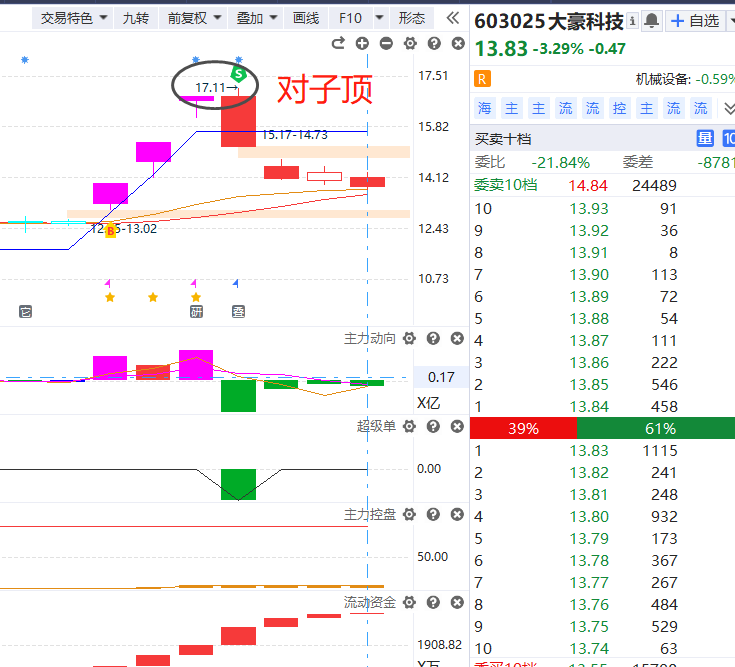The height and width of the screenshot is (667, 735).
Task: Click the big red candlestick at 17.11
Action: click(239, 121)
